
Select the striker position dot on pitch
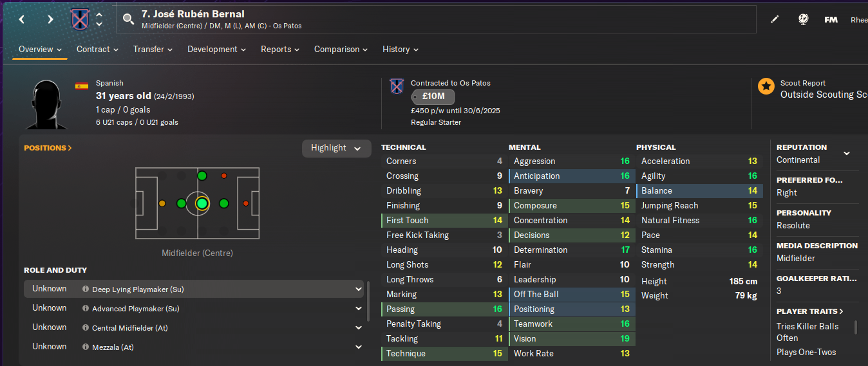pyautogui.click(x=246, y=204)
